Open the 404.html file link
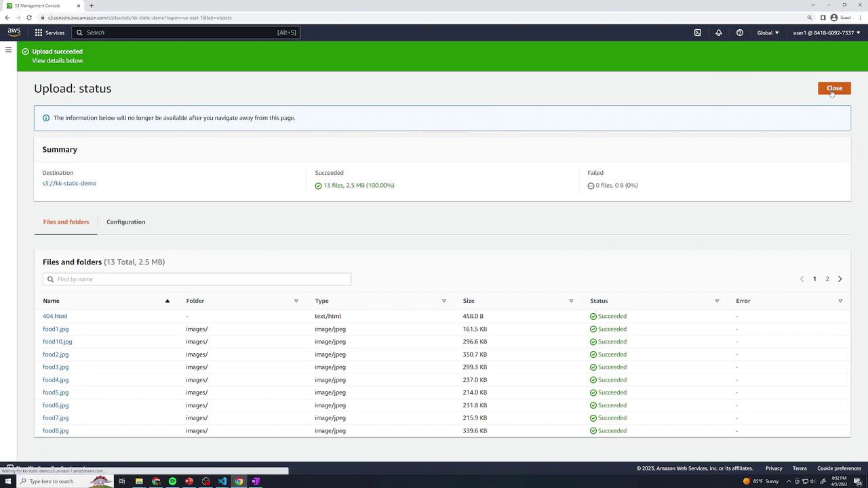The image size is (868, 488). coord(55,317)
